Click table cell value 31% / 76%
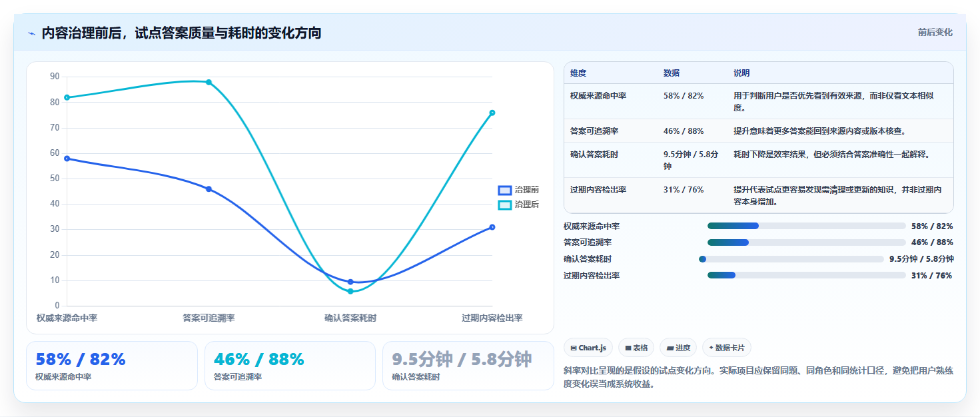This screenshot has height=417, width=980. tap(684, 190)
